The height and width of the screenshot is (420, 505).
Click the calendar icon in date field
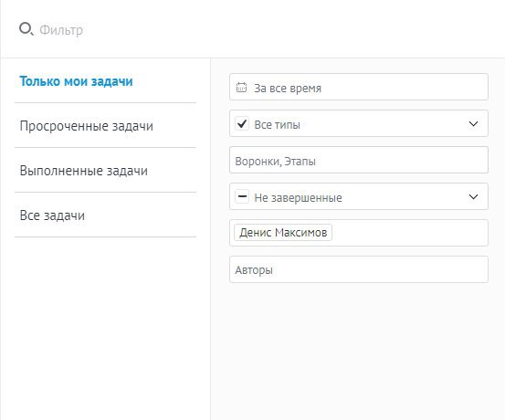242,88
